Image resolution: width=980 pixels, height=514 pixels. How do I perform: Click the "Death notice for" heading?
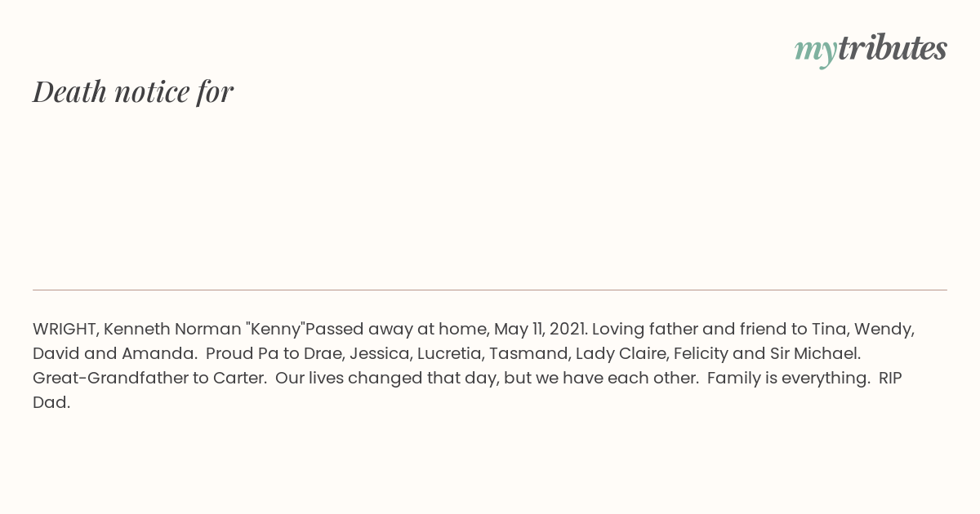pos(133,91)
